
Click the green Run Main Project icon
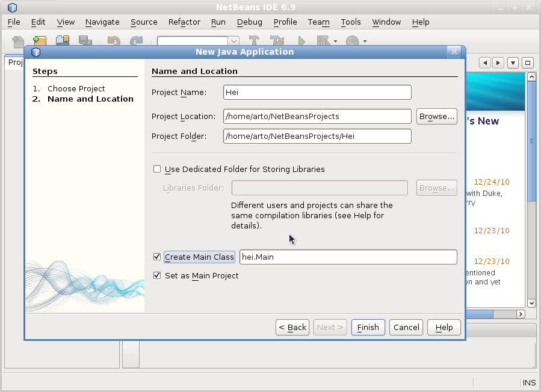301,41
